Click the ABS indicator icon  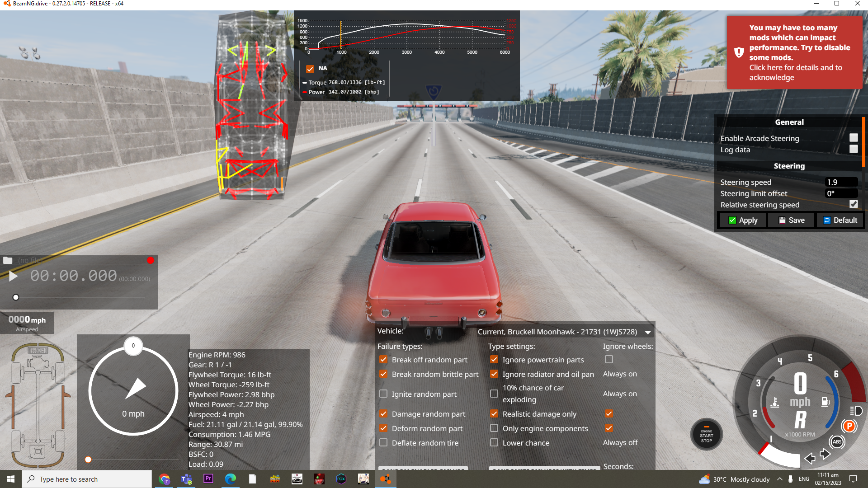point(837,442)
